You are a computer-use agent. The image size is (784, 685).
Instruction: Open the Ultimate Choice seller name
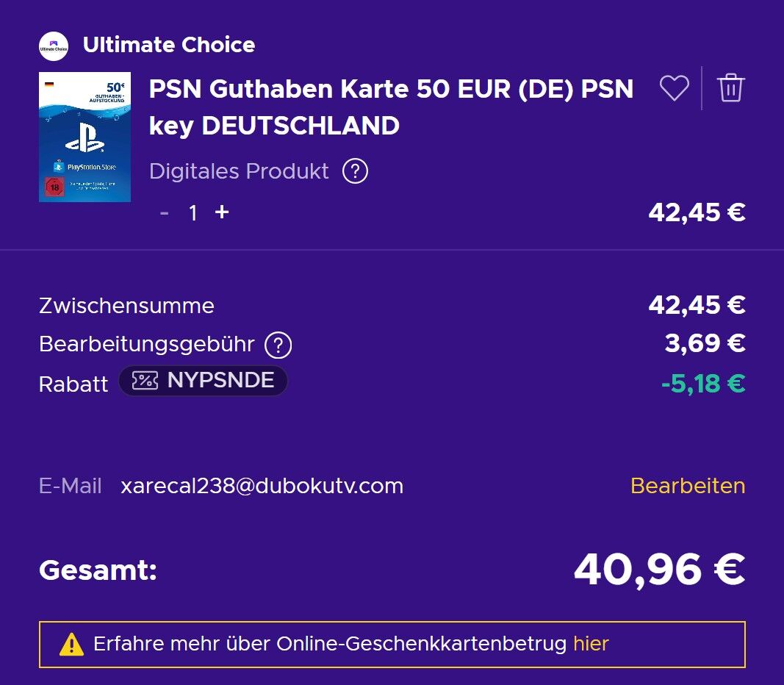(169, 45)
